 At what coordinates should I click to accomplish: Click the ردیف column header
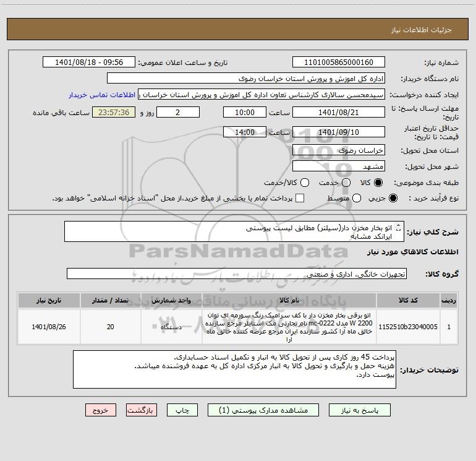click(x=449, y=300)
